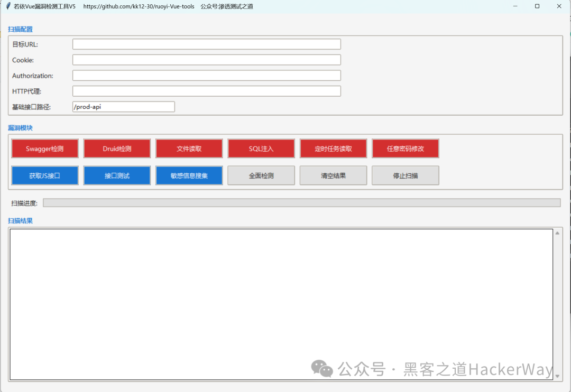Run the 任意密码修改 module

pos(406,148)
